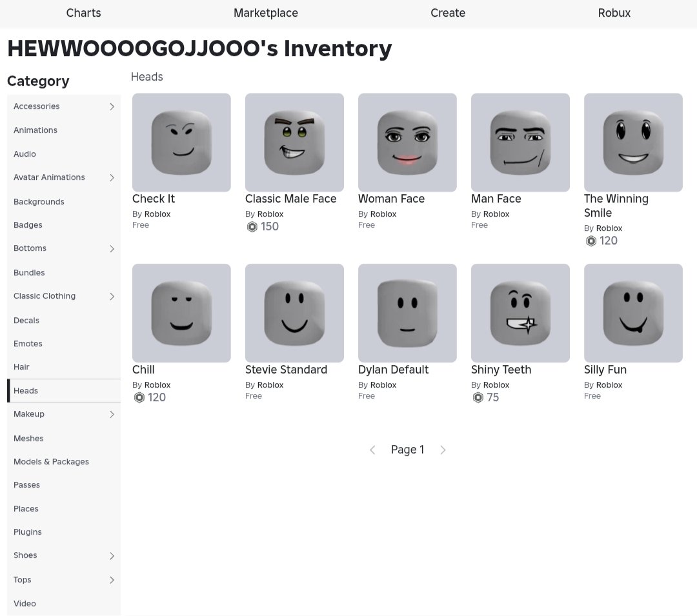Open the Check It head thumbnail
This screenshot has width=697, height=616.
pyautogui.click(x=181, y=143)
